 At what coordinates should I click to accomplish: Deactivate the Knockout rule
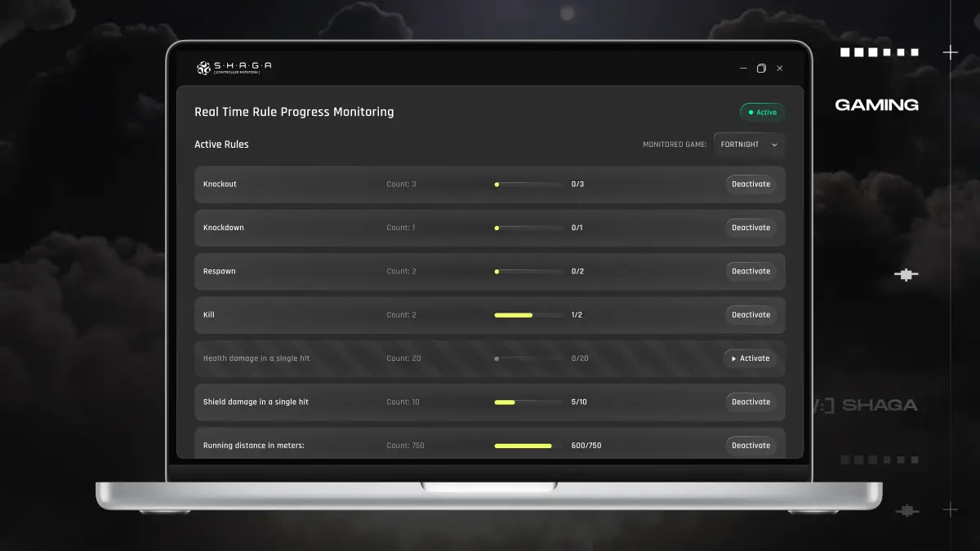point(751,184)
